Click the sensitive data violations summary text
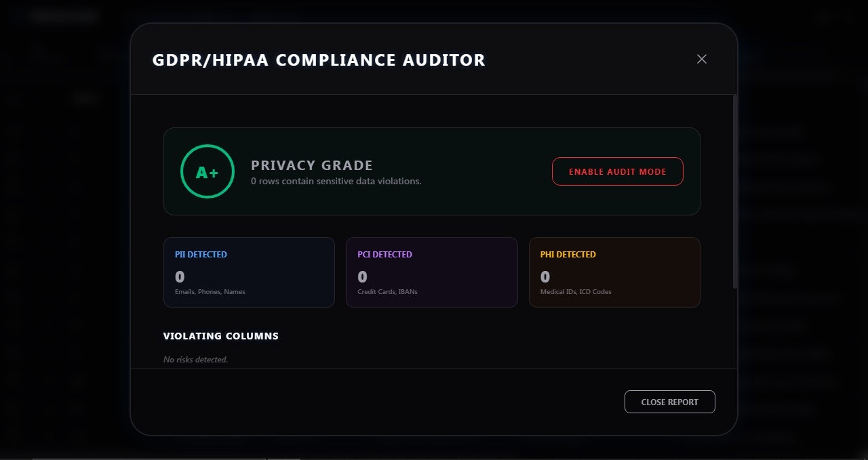The height and width of the screenshot is (460, 868). pos(336,181)
